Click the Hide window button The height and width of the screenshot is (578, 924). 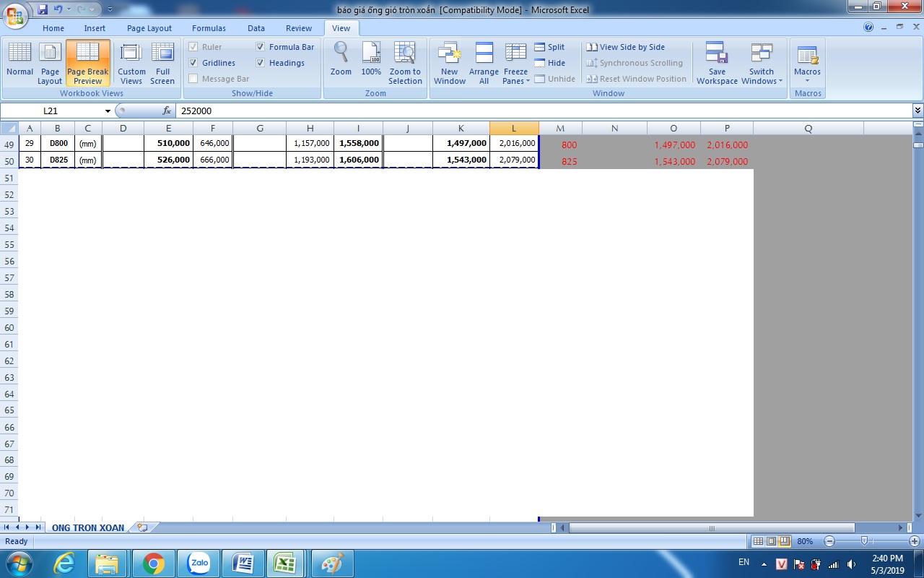click(x=549, y=63)
